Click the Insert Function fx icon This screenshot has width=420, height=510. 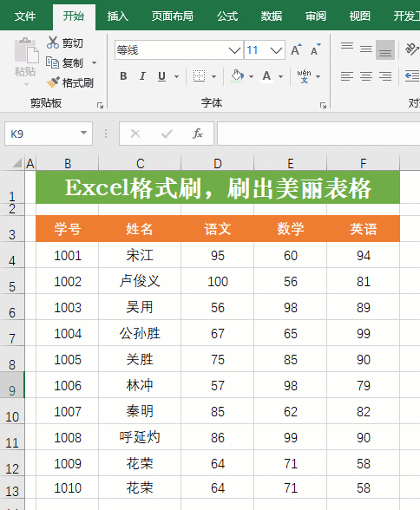coord(198,134)
